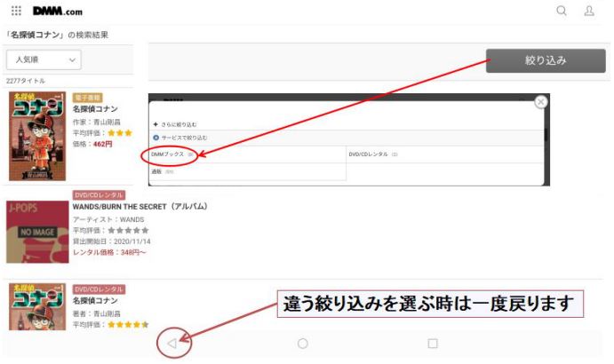Click the レンタル価格：348円～ text
The width and height of the screenshot is (614, 364).
coord(109,252)
